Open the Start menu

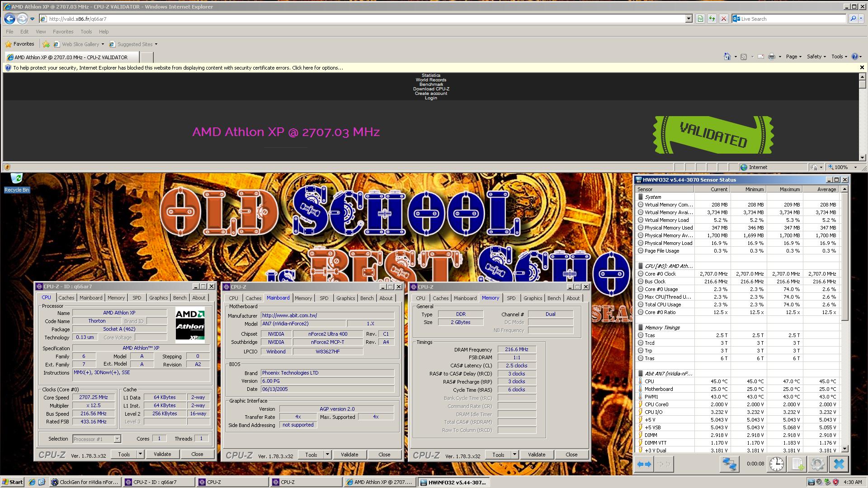tap(12, 482)
